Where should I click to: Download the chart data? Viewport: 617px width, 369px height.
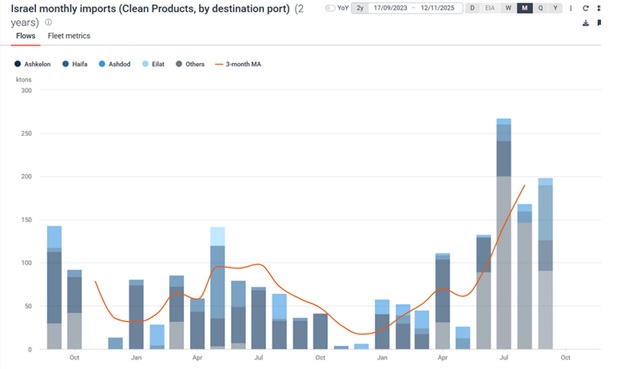point(586,23)
